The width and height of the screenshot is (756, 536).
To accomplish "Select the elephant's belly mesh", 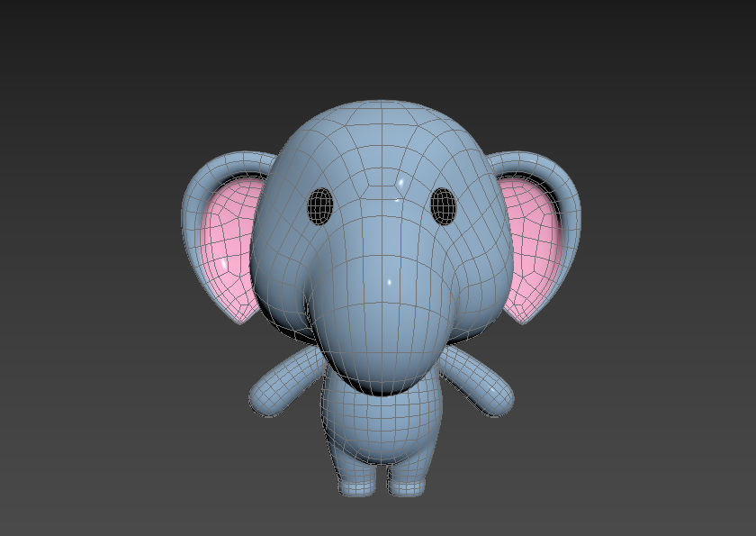I will [x=381, y=420].
